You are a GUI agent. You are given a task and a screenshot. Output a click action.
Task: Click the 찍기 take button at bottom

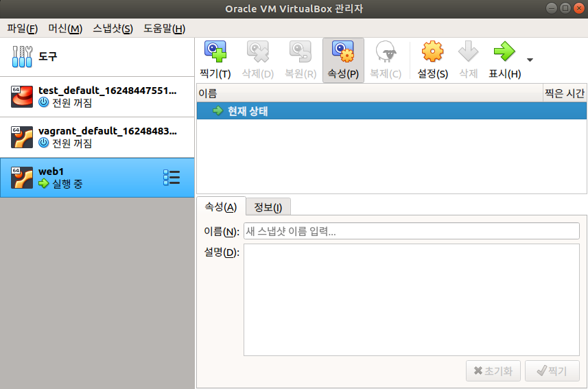click(552, 371)
